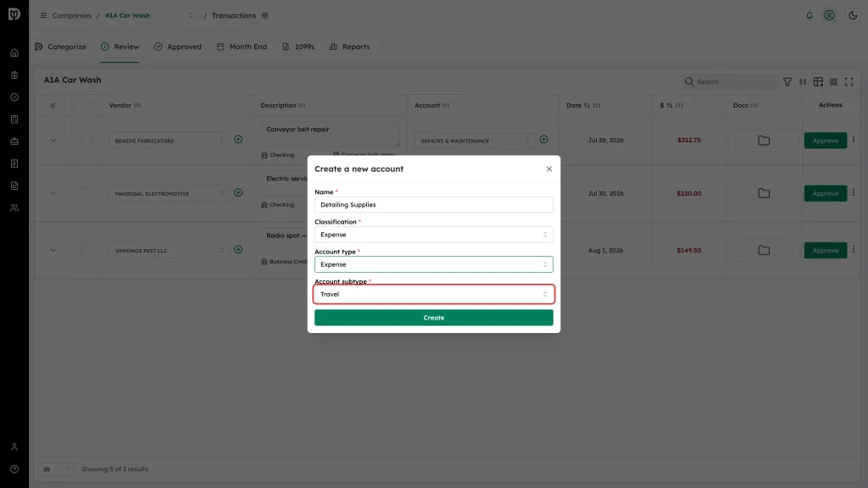Image resolution: width=868 pixels, height=488 pixels.
Task: Open the team members icon in sidebar
Action: tap(14, 208)
